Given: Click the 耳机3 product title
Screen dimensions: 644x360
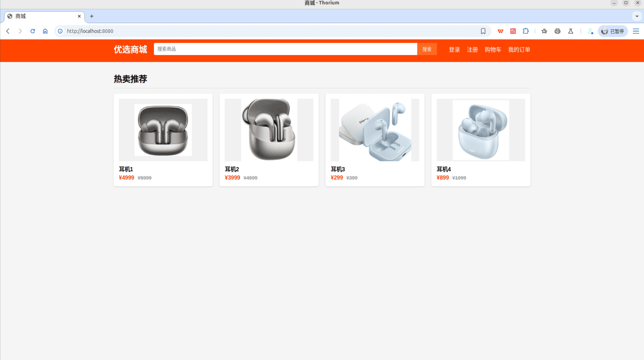Looking at the screenshot, I should point(338,169).
